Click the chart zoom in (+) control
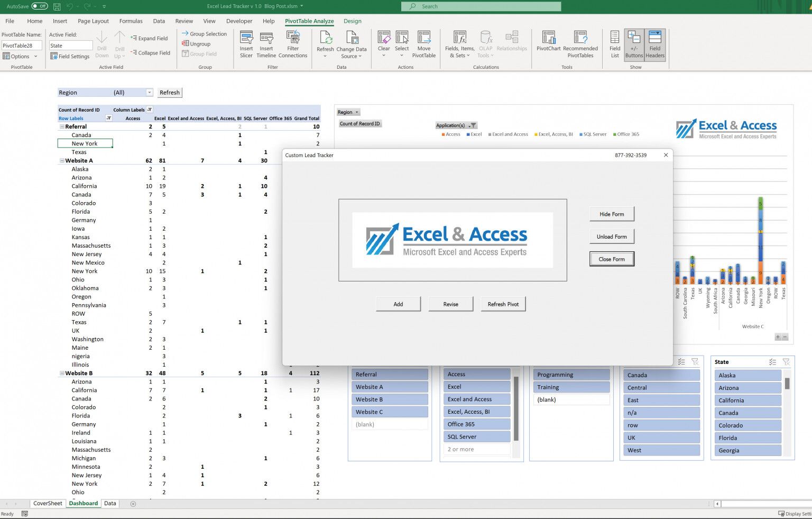 [x=777, y=336]
